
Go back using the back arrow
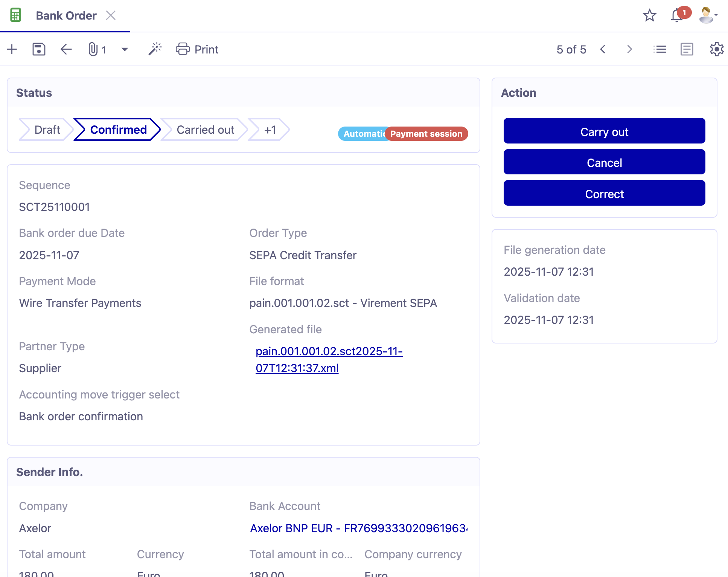click(66, 49)
